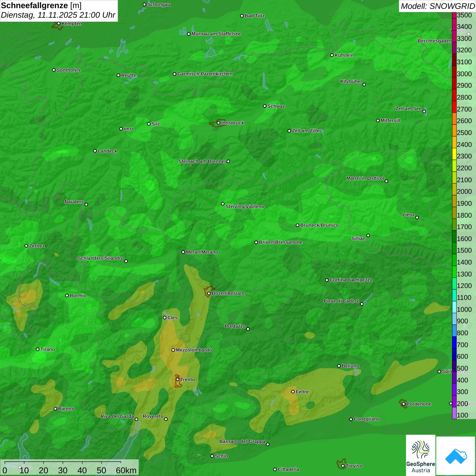Click the Schwaz location dot
Viewport: 476px width, 476px height.
click(265, 106)
